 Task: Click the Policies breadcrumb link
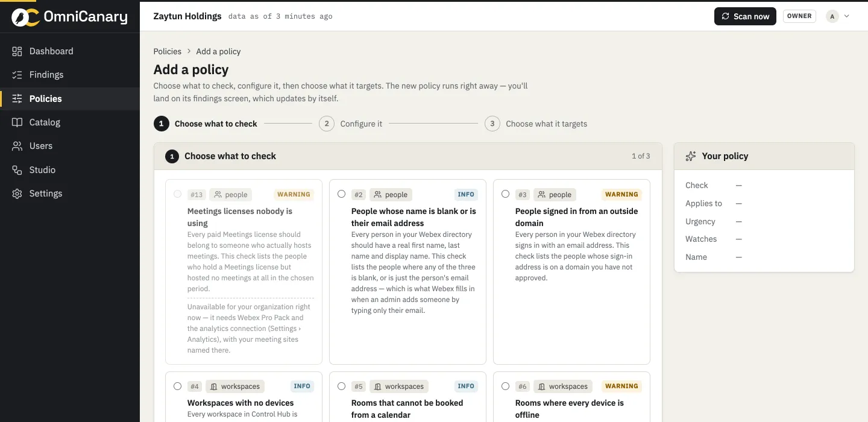(168, 51)
